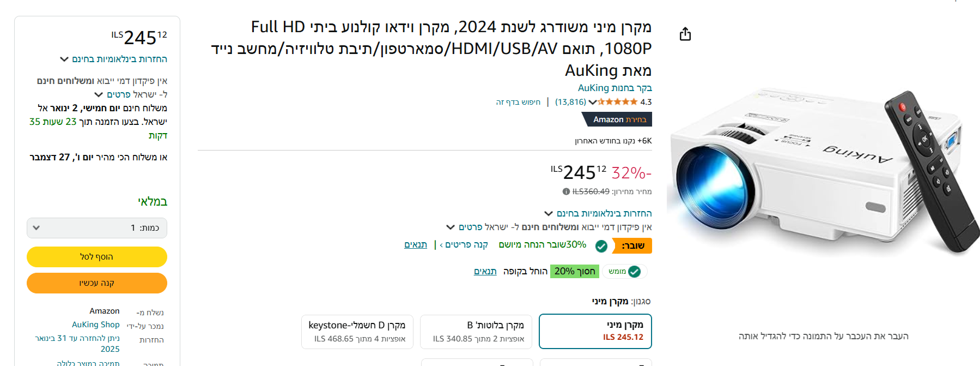Open the 13,816 ratings count link
The image size is (980, 366).
click(570, 102)
